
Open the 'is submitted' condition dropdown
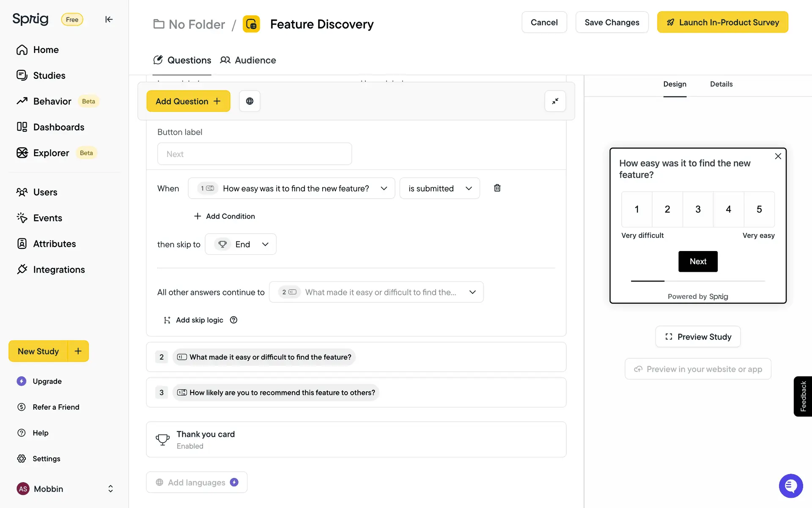click(439, 188)
